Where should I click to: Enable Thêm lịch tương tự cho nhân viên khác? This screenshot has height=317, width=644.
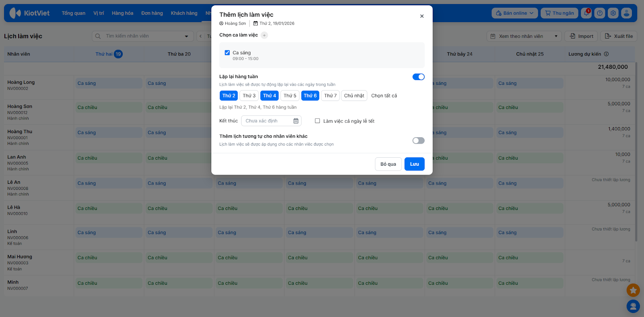pyautogui.click(x=419, y=140)
